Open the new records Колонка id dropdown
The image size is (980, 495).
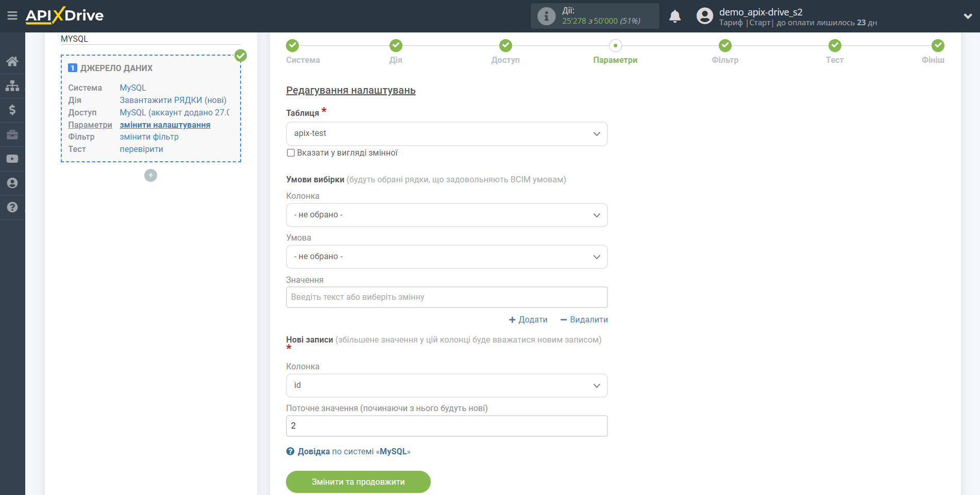point(447,386)
